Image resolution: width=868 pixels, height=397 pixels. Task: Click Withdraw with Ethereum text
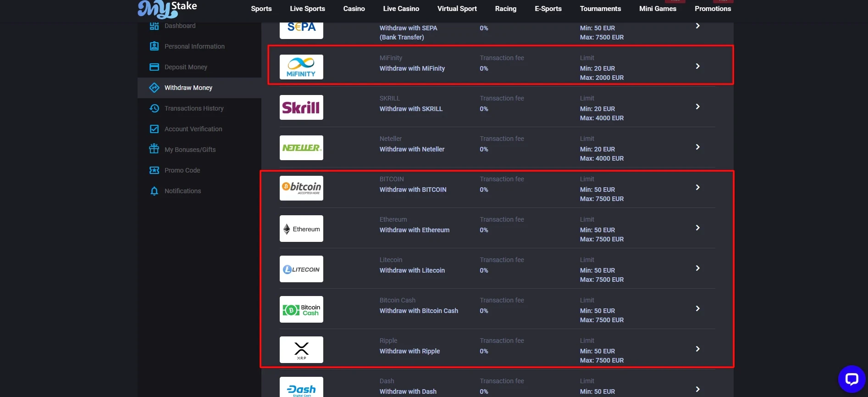[x=415, y=230]
